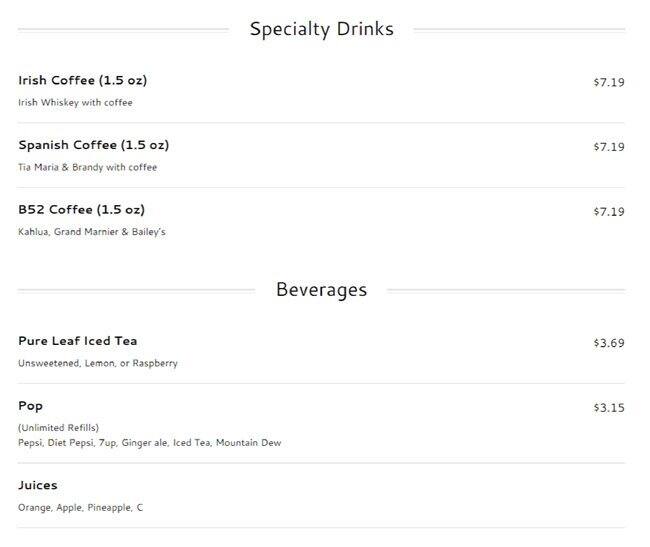This screenshot has height=547, width=650.
Task: Click the $3.69 iced tea price
Action: point(608,343)
